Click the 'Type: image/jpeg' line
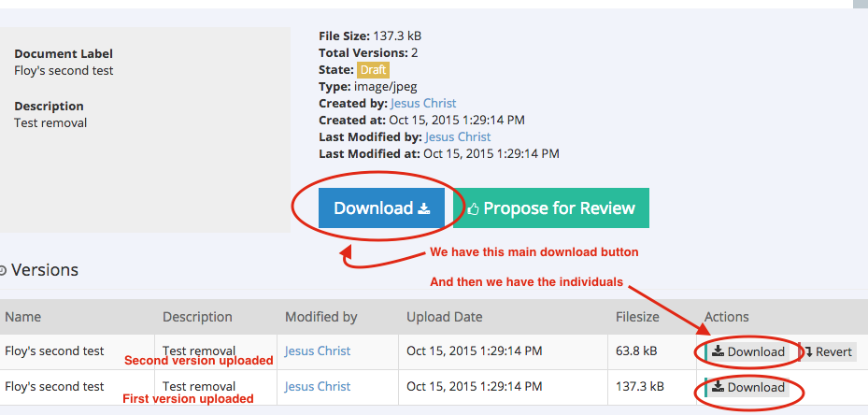 367,86
